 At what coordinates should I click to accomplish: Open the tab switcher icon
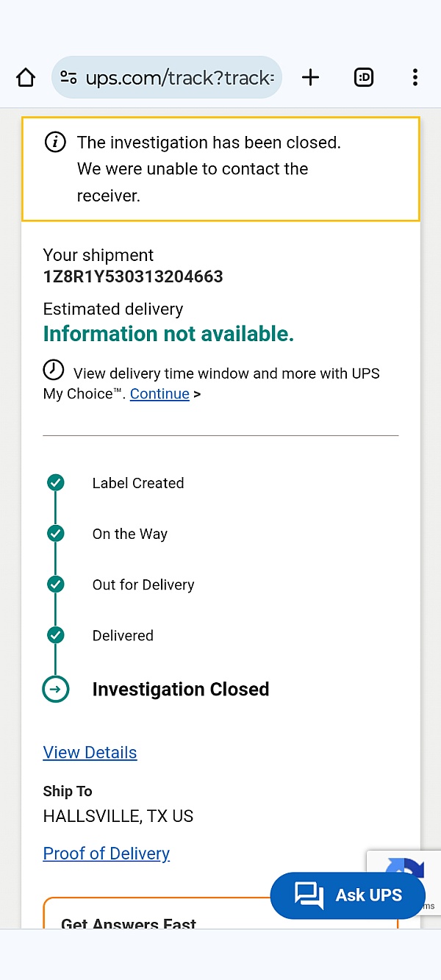363,76
